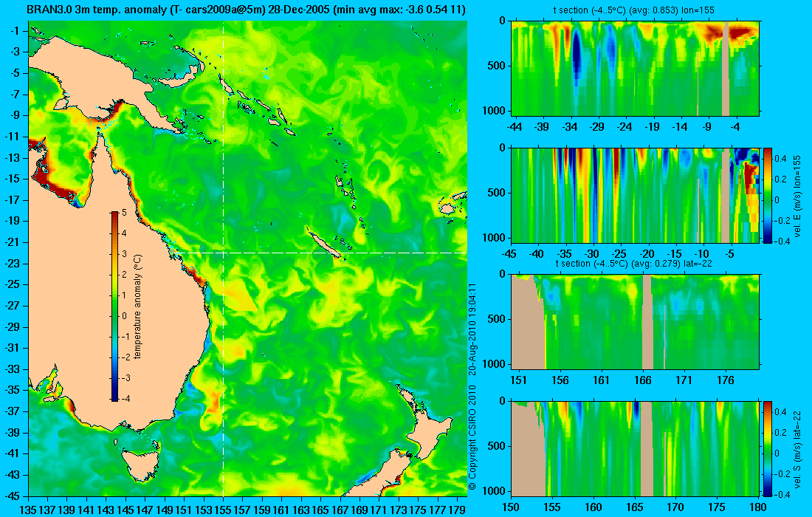Select the "5" tick on the temperature colorbar
This screenshot has width=812, height=517.
(x=124, y=213)
